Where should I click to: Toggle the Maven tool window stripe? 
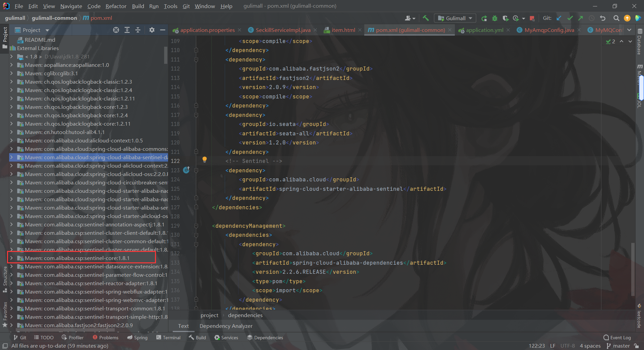(x=639, y=74)
